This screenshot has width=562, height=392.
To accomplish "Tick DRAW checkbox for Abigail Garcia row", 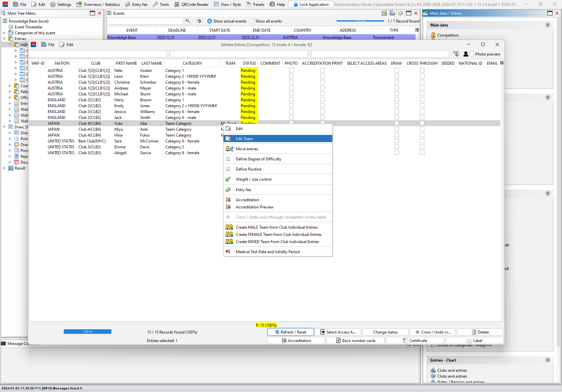I will [397, 153].
